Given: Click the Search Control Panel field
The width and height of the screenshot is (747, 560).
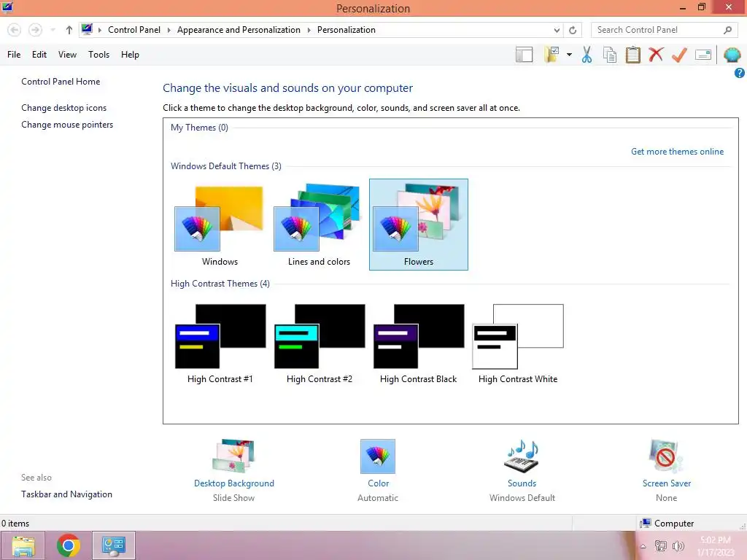Looking at the screenshot, I should click(665, 30).
